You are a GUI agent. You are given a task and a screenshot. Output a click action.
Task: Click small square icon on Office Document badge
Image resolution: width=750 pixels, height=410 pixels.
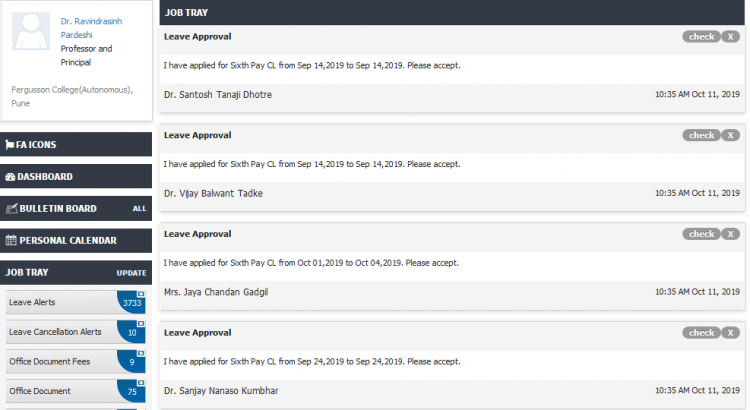click(141, 383)
